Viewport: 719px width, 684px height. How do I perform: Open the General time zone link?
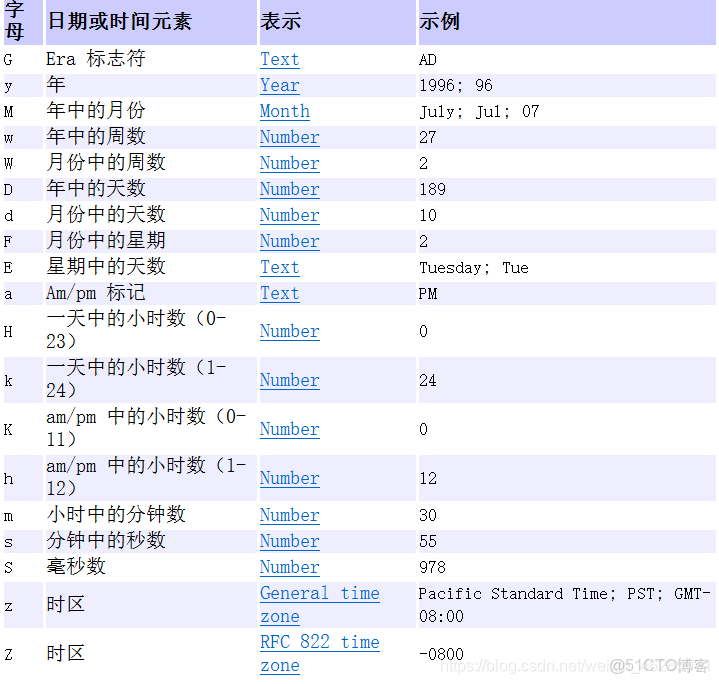[320, 605]
